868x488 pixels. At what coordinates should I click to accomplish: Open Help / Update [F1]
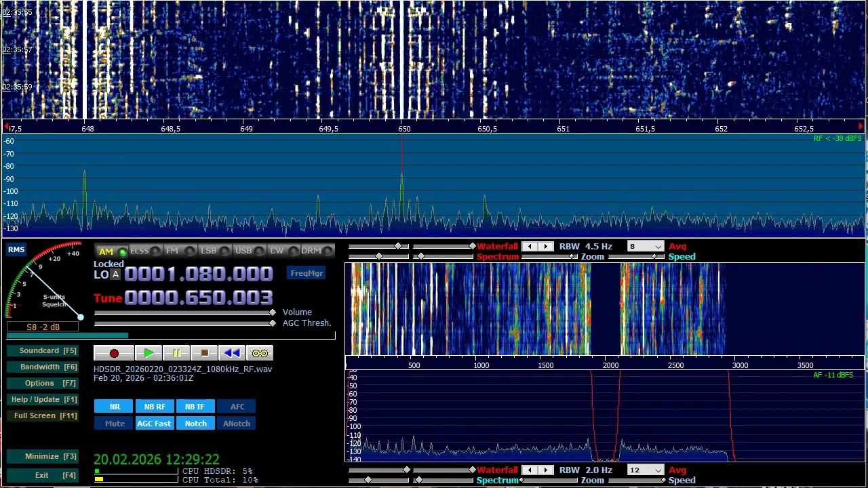pyautogui.click(x=43, y=400)
